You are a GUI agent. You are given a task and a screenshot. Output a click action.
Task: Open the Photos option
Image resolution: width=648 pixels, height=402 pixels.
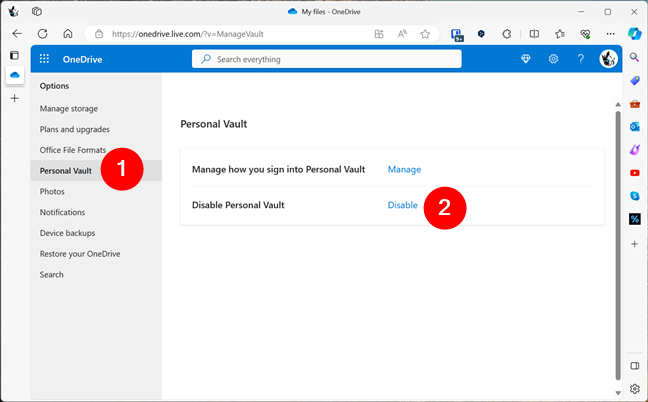(x=52, y=191)
